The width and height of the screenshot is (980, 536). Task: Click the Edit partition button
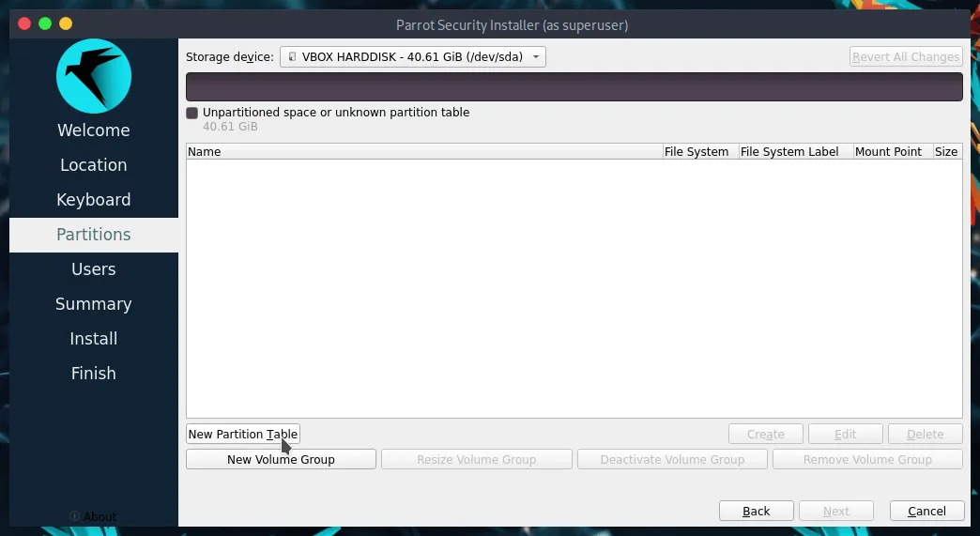[x=845, y=435]
